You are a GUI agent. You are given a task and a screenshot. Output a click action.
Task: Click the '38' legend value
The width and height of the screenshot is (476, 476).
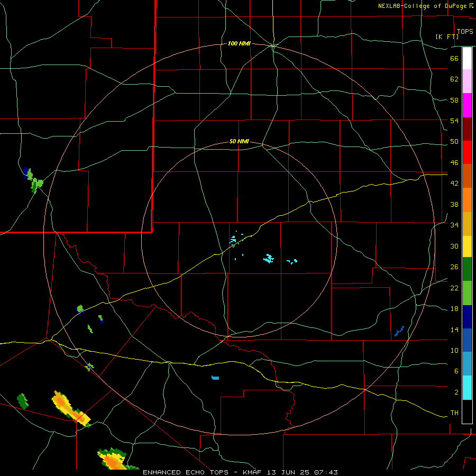pyautogui.click(x=454, y=204)
